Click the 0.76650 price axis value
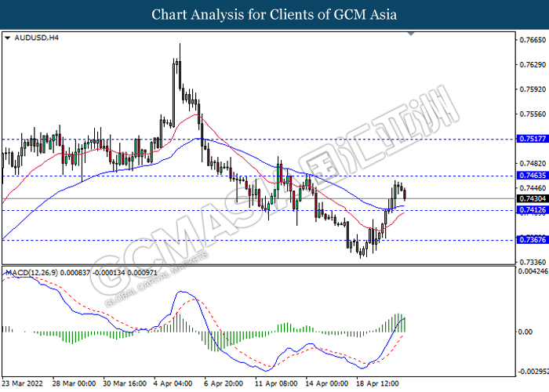549x392 pixels. point(533,40)
